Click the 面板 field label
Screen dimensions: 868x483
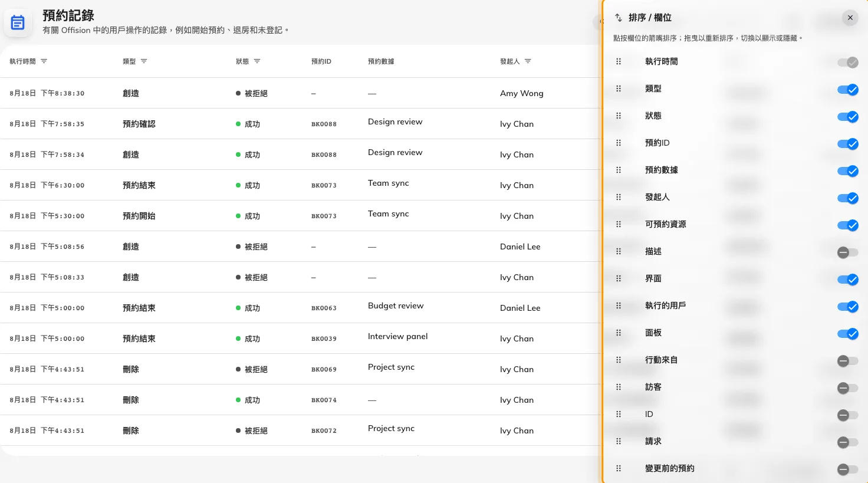pos(653,333)
